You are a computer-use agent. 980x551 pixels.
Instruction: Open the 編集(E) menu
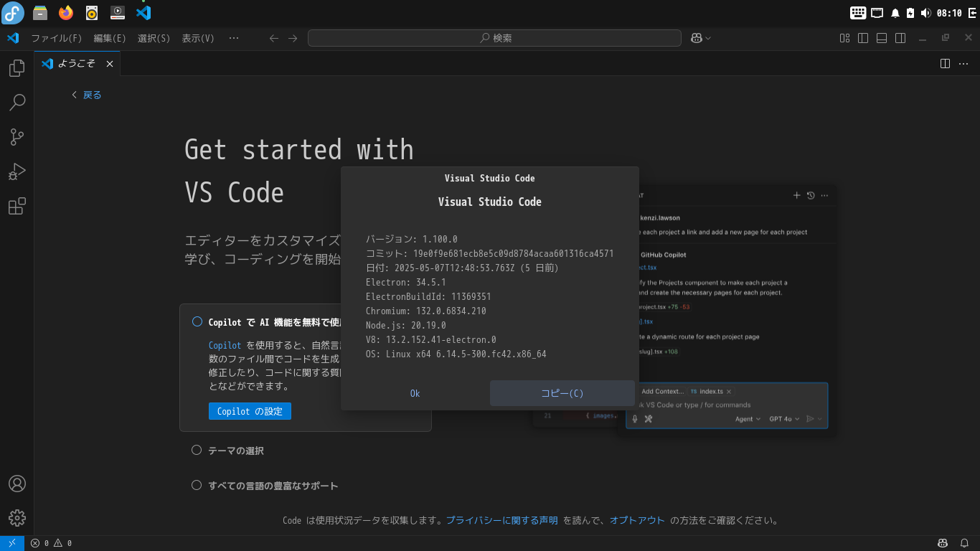[110, 38]
